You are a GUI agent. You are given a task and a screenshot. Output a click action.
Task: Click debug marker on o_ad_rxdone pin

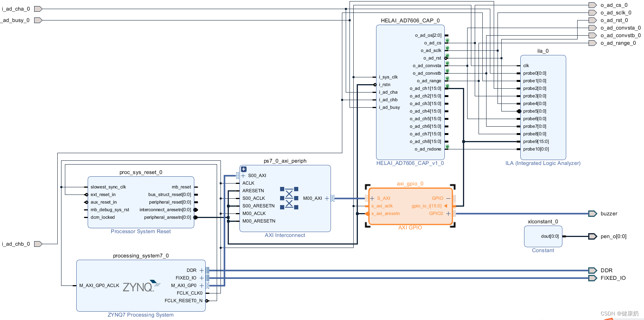pyautogui.click(x=447, y=146)
